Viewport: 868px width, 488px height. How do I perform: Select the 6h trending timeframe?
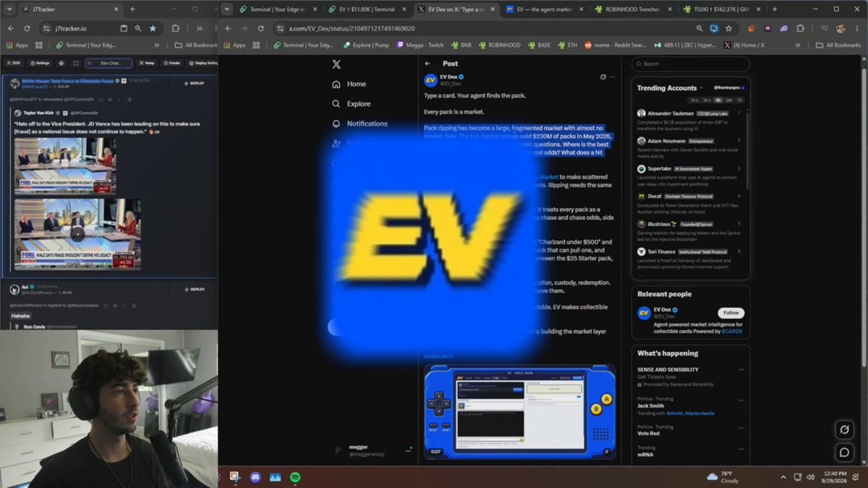click(717, 100)
